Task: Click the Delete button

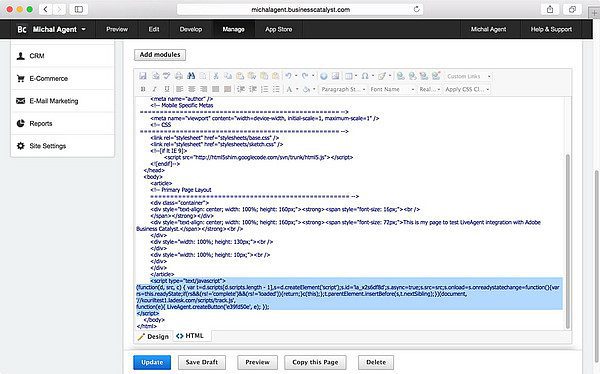Action: 376,362
